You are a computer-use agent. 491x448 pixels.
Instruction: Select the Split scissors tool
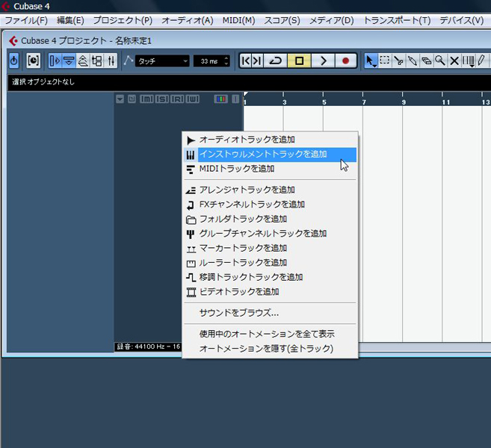point(398,60)
